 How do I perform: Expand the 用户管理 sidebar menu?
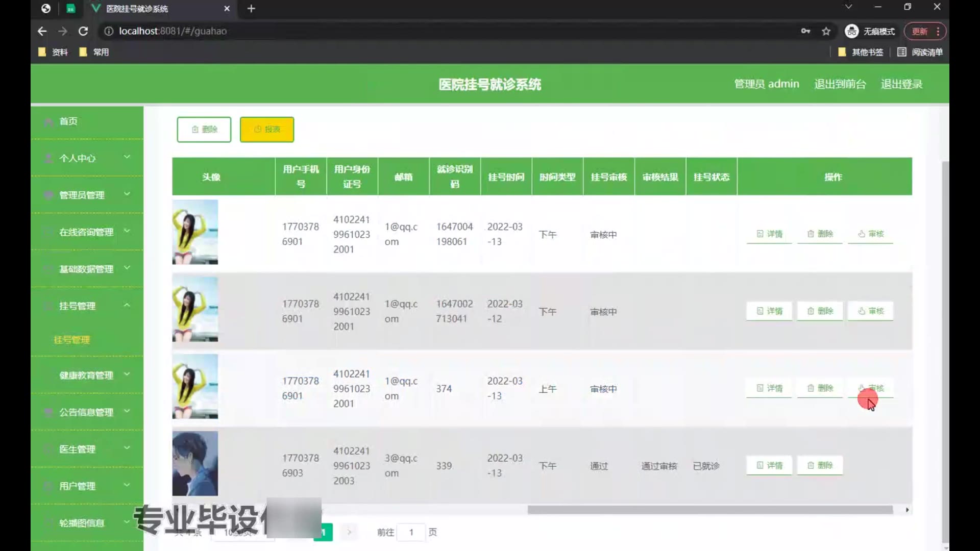[x=87, y=486]
